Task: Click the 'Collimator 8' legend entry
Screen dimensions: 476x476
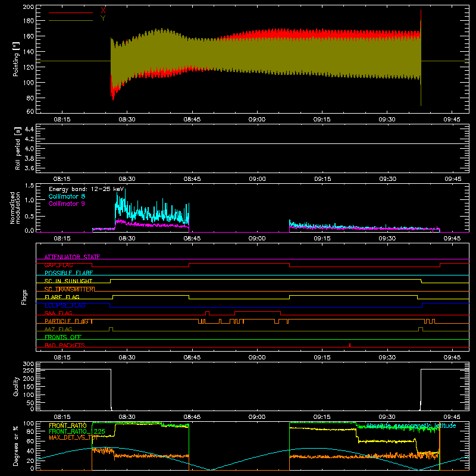Action: [67, 196]
